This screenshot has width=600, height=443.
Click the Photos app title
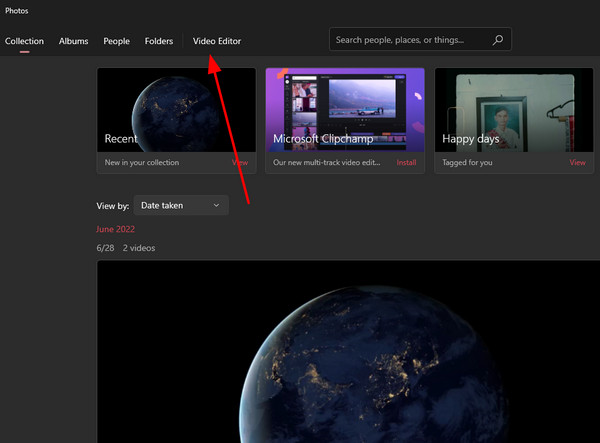16,11
